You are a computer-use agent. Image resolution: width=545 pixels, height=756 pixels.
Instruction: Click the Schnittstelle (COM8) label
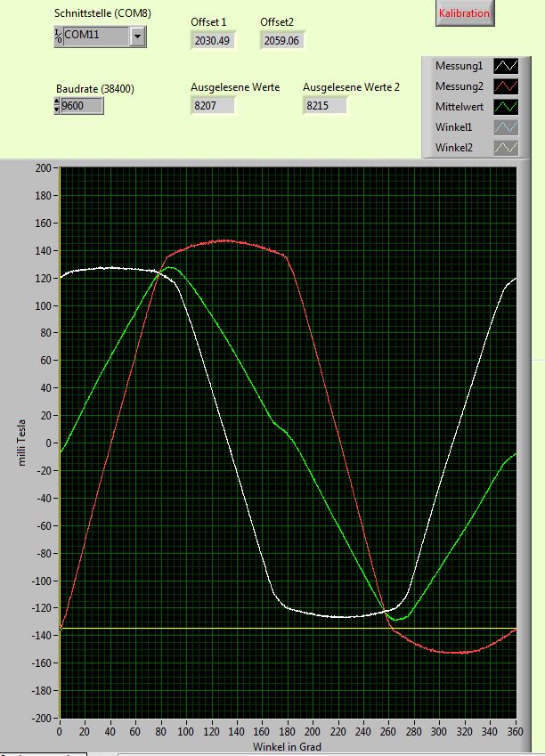coord(102,13)
